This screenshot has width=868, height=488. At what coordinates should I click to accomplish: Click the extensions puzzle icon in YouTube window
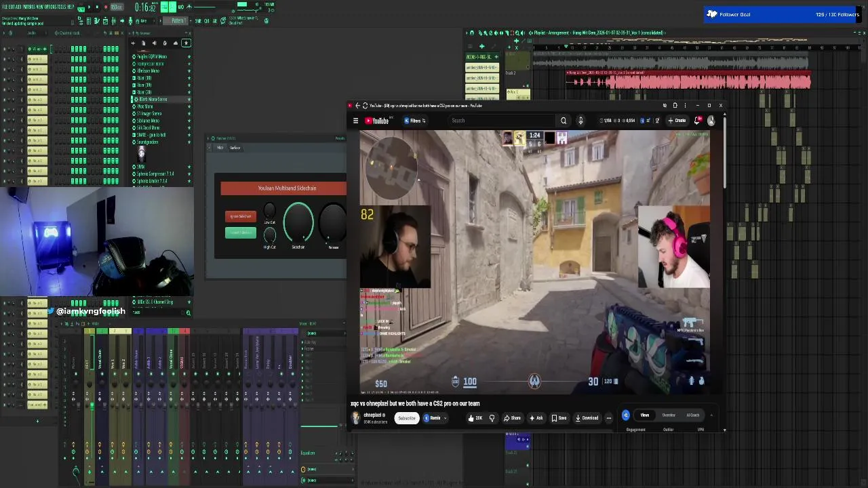tap(675, 105)
